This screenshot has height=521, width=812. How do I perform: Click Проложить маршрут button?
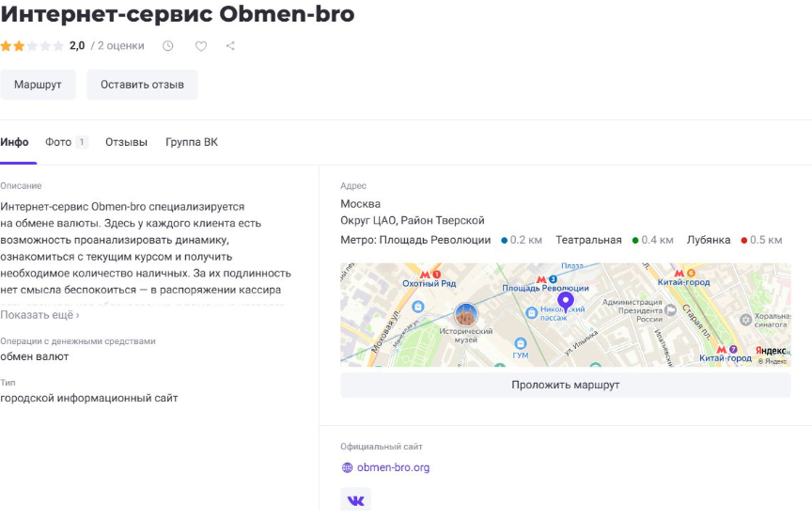565,385
